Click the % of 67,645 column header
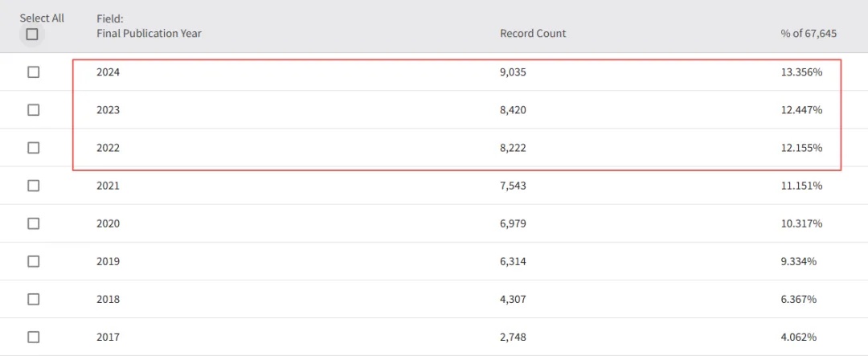This screenshot has height=356, width=868. (x=809, y=34)
